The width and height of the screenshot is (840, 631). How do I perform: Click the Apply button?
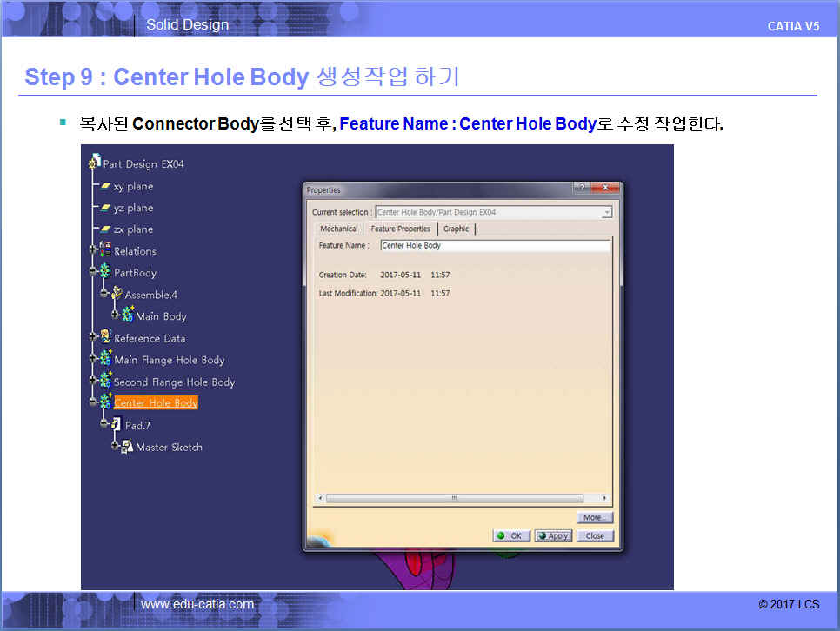[553, 535]
